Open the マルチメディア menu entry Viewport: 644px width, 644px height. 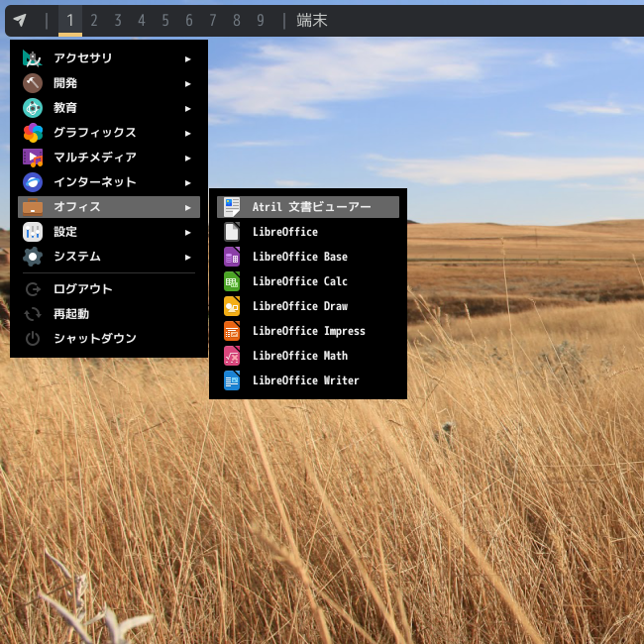click(109, 158)
